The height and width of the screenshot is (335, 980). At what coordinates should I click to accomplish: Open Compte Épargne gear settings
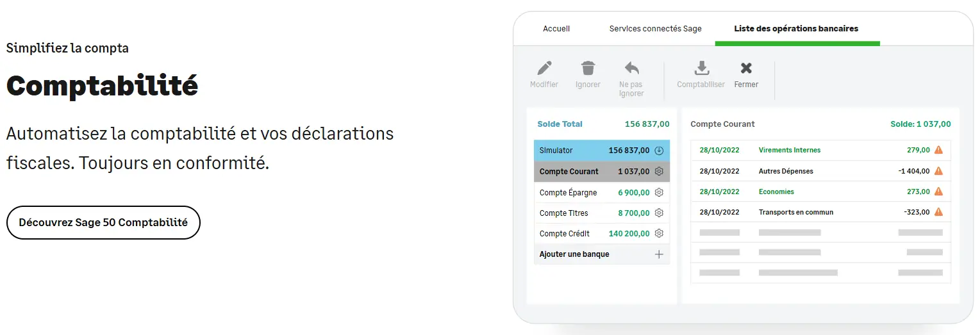click(x=659, y=193)
